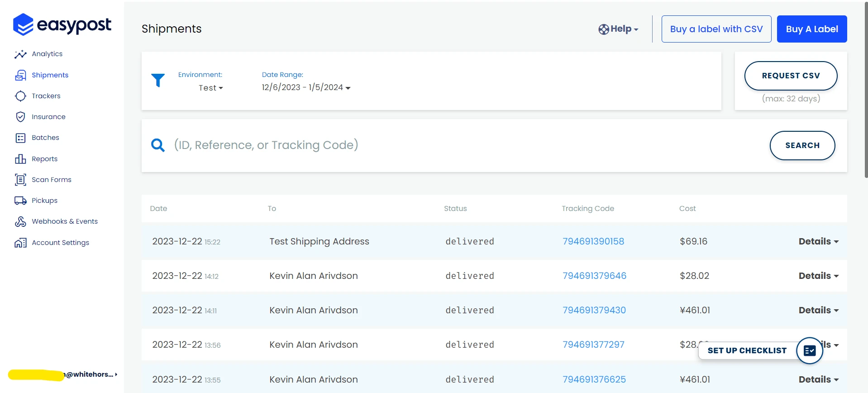Click the EasyPost logo
The image size is (868, 393).
click(x=62, y=24)
